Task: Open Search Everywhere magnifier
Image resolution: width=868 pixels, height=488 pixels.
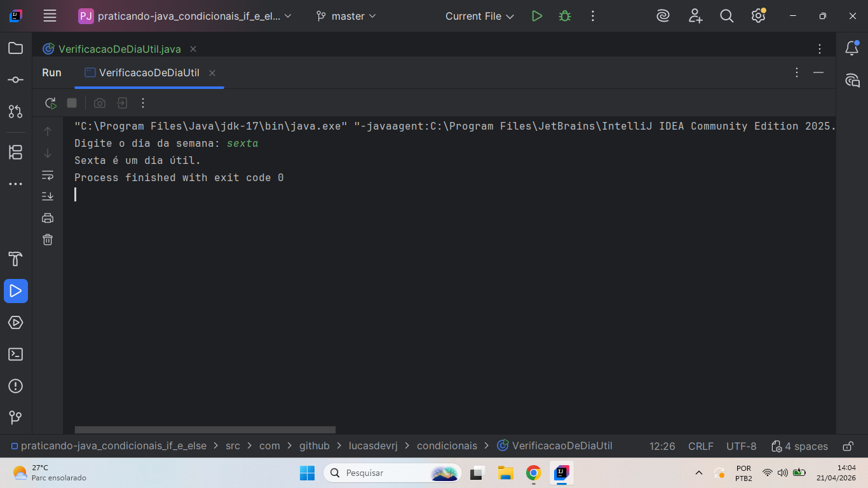Action: point(727,16)
